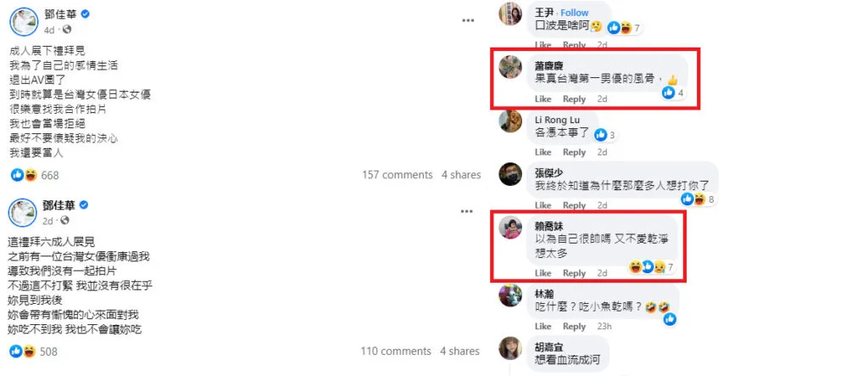Viewport: 868px width, 376px height.
Task: Click the like reaction under 林瀚's comment
Action: 670,319
